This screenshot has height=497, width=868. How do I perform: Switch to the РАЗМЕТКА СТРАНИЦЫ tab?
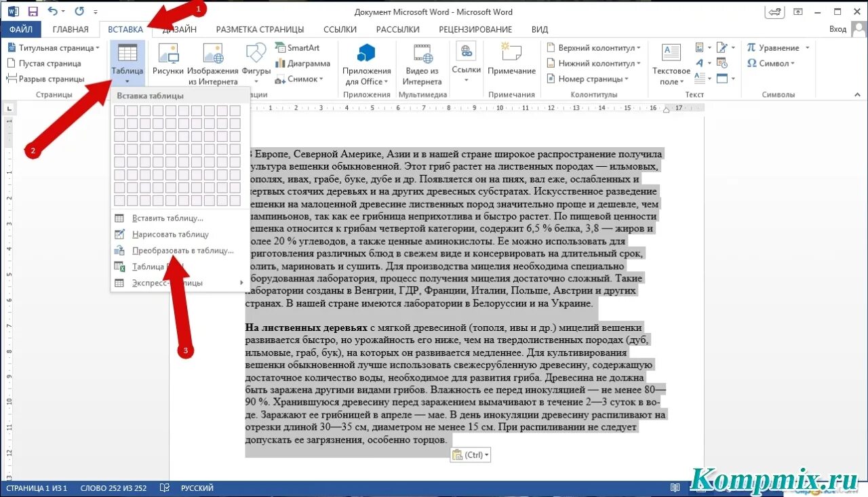(x=260, y=29)
